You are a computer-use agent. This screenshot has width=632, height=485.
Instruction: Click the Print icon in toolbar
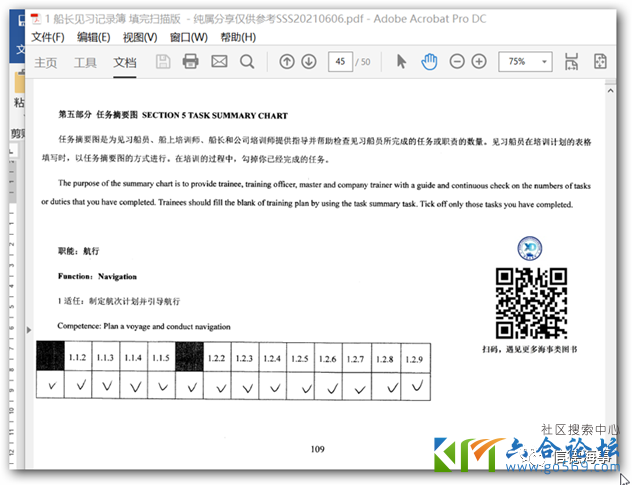[190, 62]
